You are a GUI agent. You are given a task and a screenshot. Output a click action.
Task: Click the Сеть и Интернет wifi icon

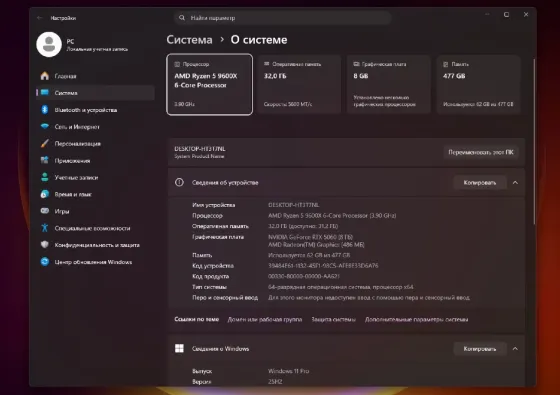tap(45, 126)
